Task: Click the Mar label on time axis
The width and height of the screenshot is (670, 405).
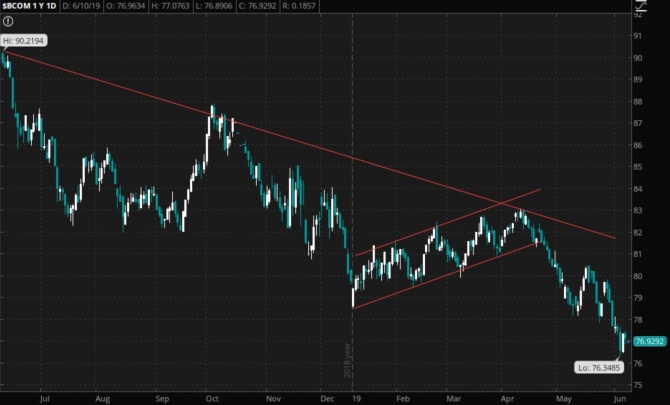Action: tap(454, 399)
